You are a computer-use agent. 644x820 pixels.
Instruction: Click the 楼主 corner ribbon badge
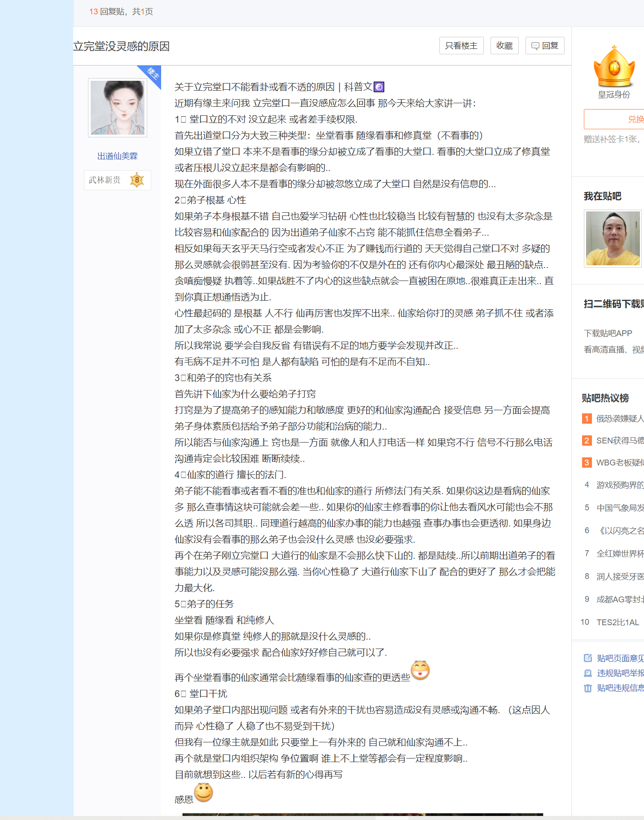151,75
